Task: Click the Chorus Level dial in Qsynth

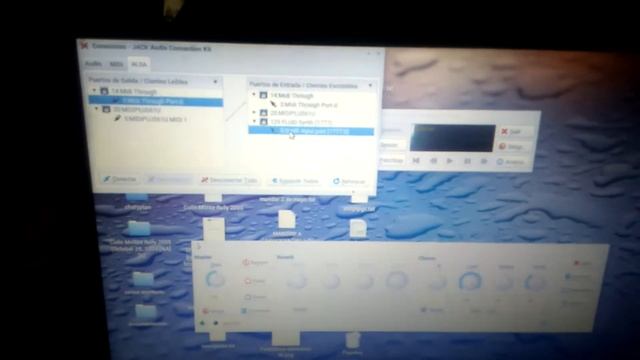Action: coord(469,281)
